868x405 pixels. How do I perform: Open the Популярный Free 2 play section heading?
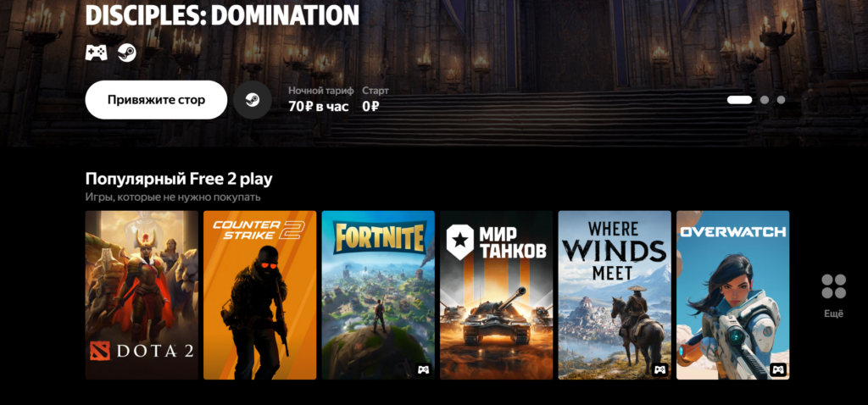pyautogui.click(x=179, y=179)
